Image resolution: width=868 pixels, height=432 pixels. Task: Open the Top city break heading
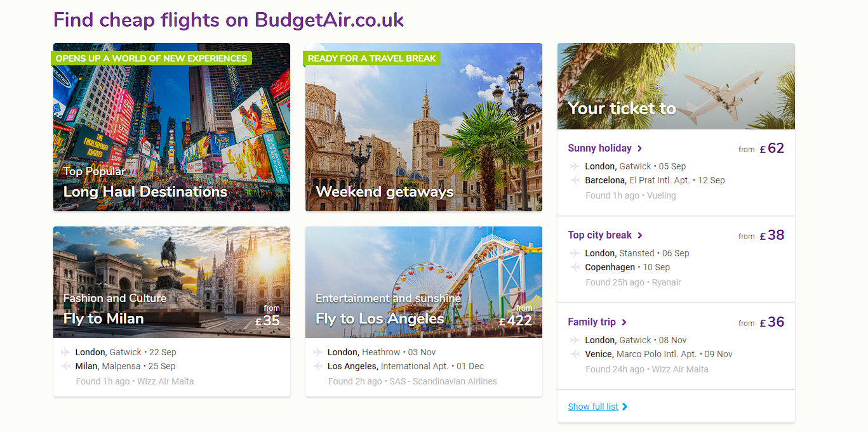click(600, 235)
